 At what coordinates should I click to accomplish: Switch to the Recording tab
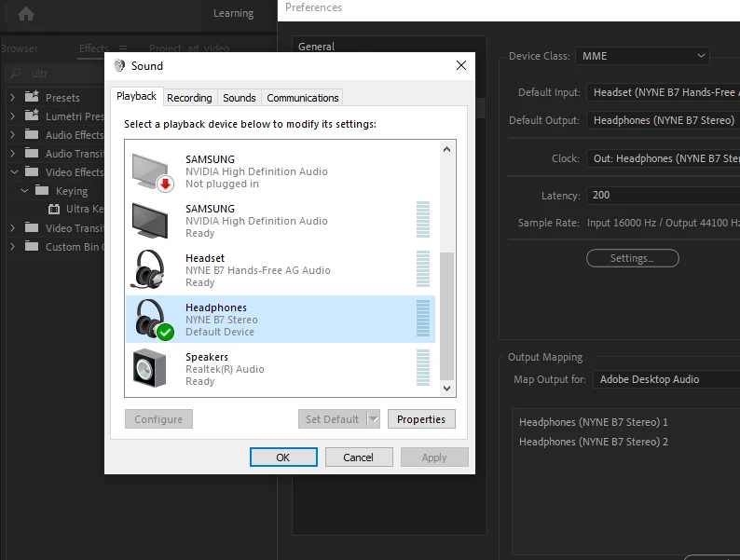189,98
